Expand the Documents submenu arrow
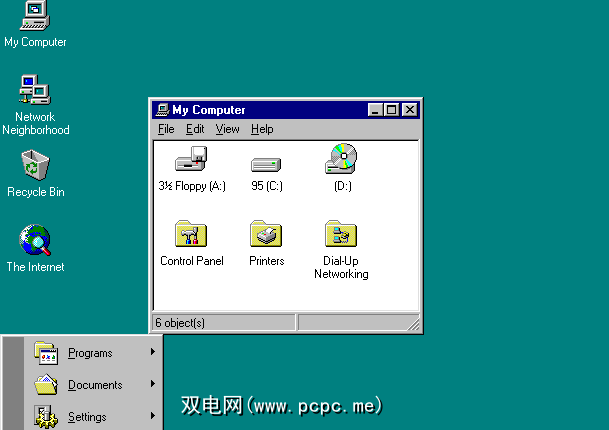 coord(153,384)
